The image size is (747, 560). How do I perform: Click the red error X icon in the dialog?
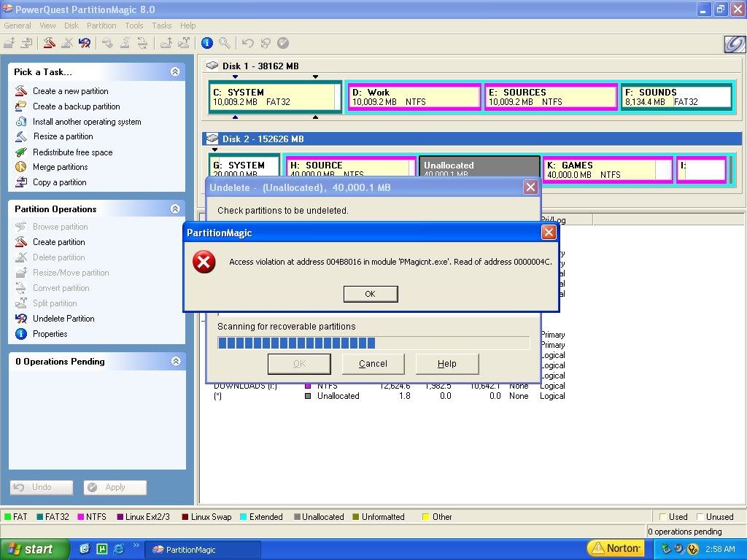204,262
